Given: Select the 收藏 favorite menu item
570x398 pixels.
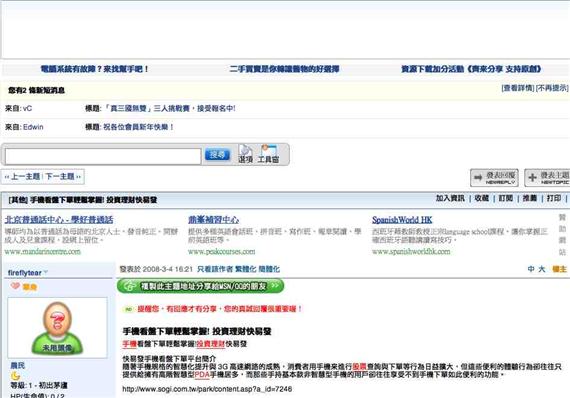Looking at the screenshot, I should click(481, 198).
